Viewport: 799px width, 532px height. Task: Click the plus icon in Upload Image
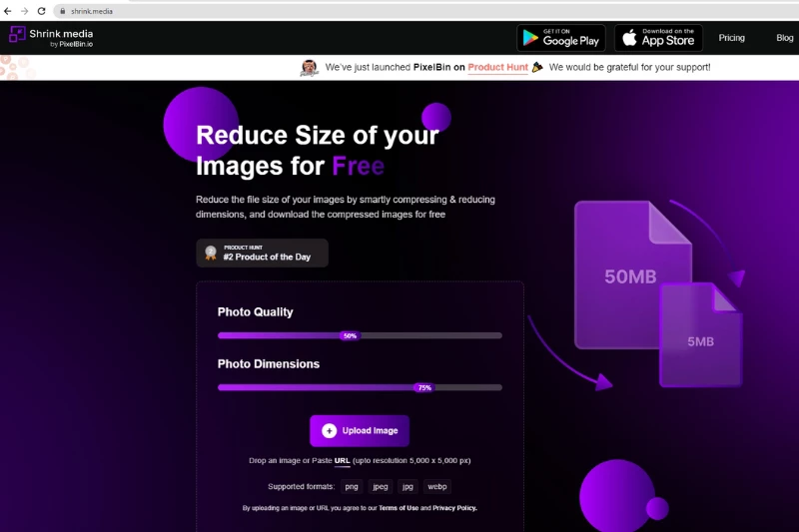click(330, 431)
